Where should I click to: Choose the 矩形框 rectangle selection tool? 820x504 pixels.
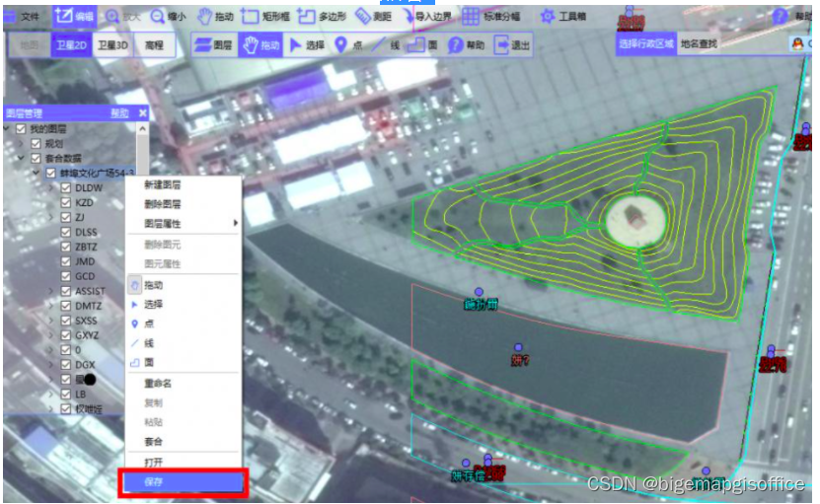coord(250,17)
